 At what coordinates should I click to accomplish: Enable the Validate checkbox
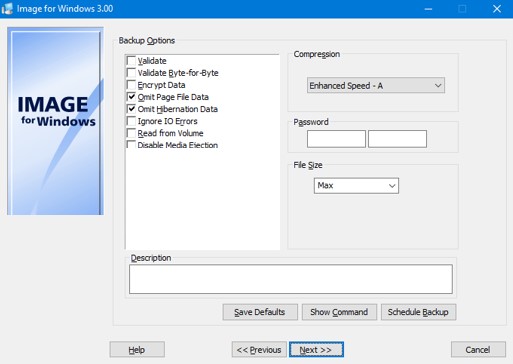[x=131, y=61]
